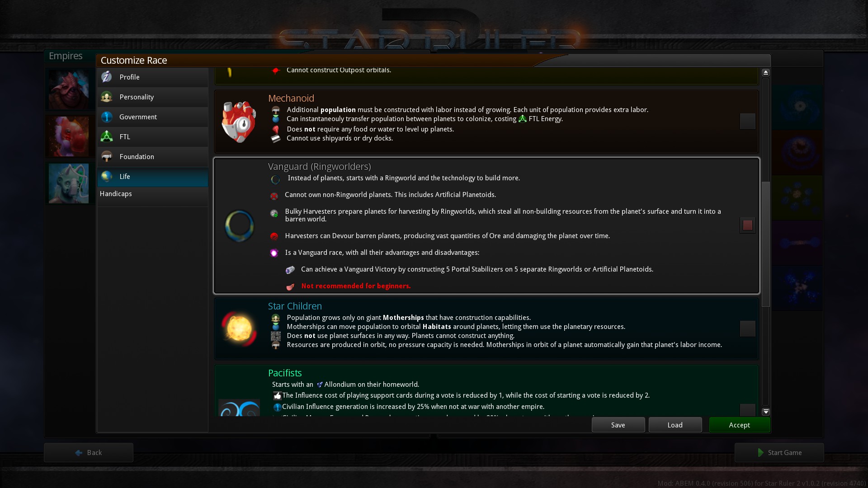Select the Star Children race icon
Viewport: 868px width, 488px height.
(x=238, y=328)
